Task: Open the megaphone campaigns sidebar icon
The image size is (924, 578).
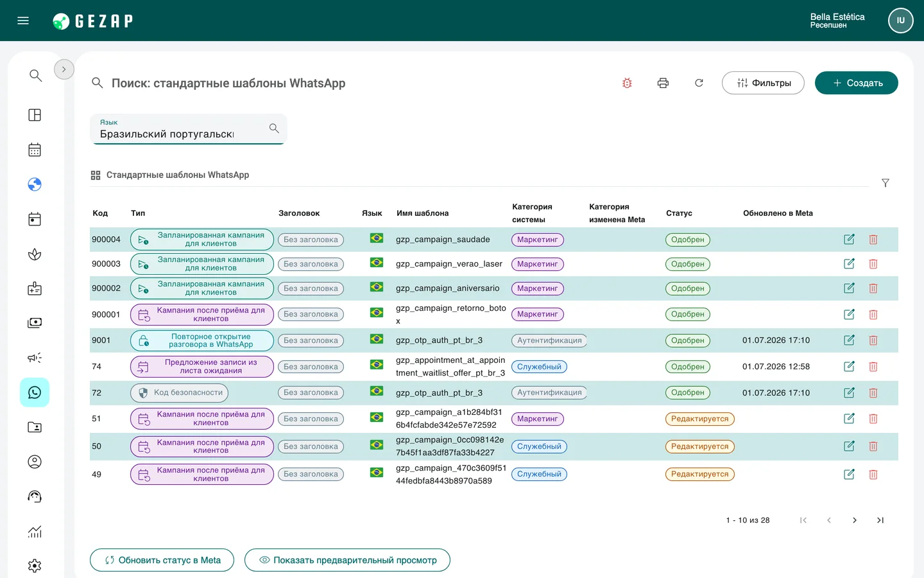Action: tap(35, 358)
